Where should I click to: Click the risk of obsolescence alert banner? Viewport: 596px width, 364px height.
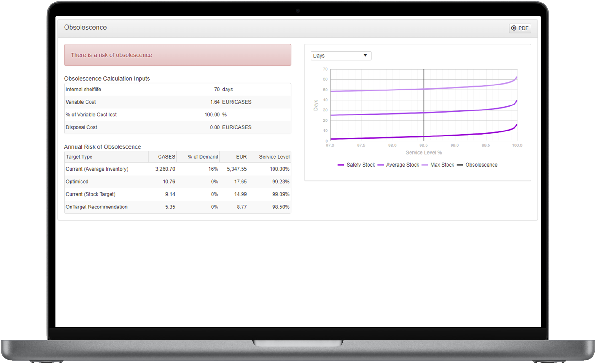point(178,55)
